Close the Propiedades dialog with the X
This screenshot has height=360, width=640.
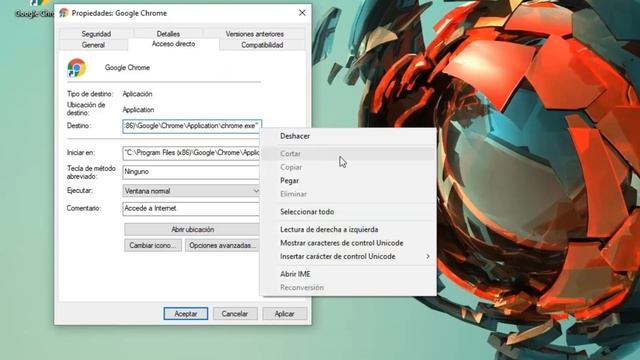[x=302, y=13]
